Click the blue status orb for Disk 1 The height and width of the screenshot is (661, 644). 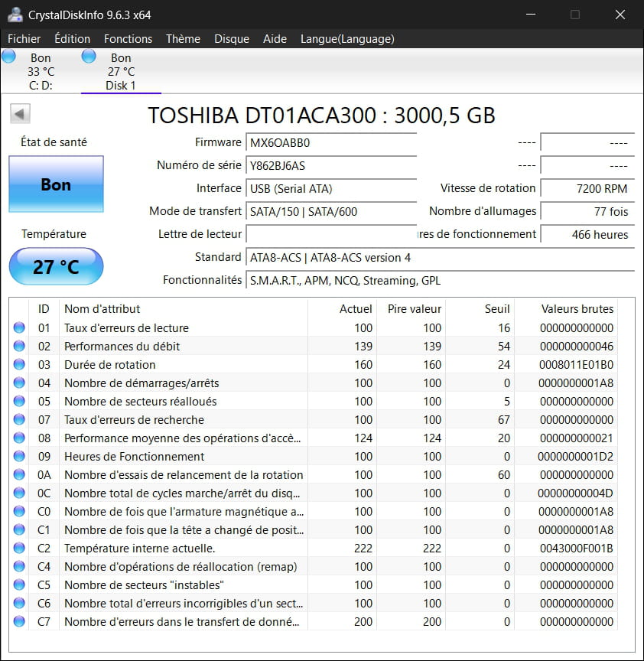[89, 56]
